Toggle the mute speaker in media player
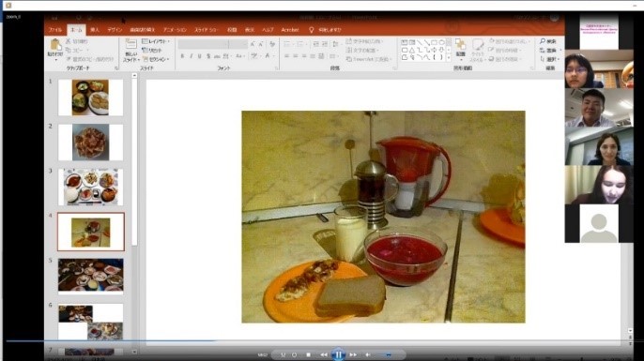Viewport: 644px width, 361px height. tap(368, 354)
